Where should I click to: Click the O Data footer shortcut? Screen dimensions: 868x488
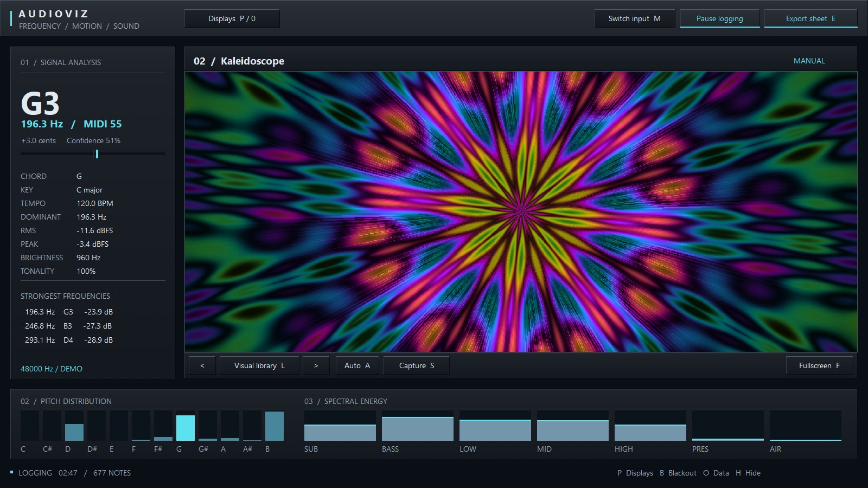point(716,473)
